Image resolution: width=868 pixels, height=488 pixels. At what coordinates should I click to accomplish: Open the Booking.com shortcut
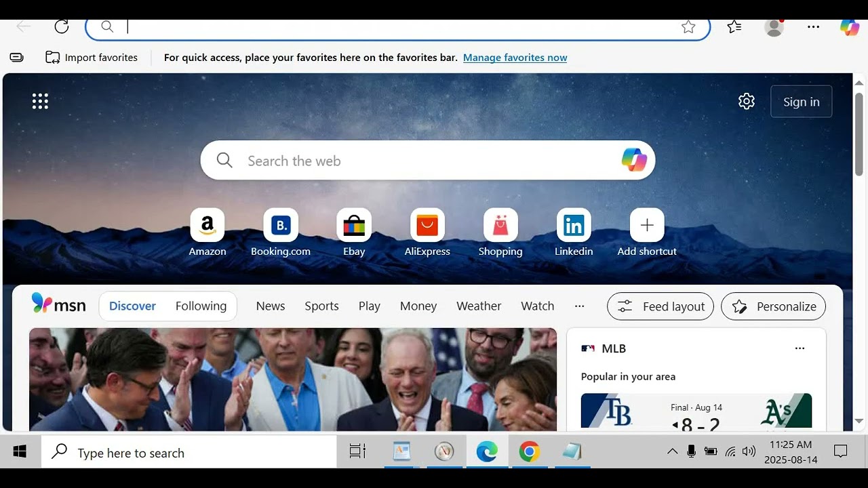click(281, 232)
